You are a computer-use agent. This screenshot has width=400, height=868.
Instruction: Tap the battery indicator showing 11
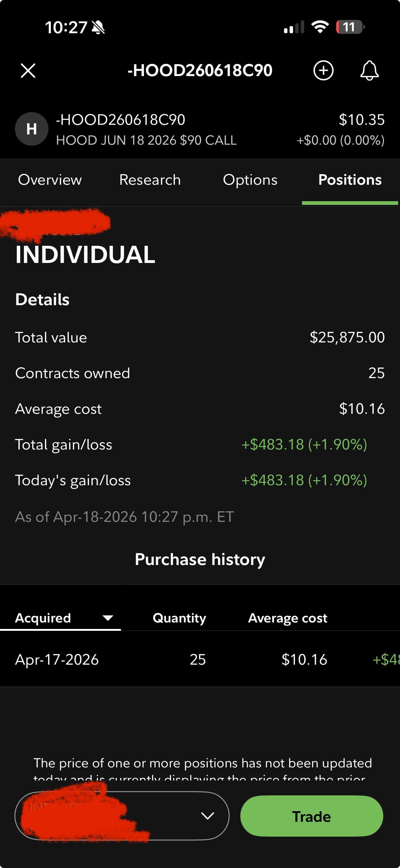[x=350, y=27]
